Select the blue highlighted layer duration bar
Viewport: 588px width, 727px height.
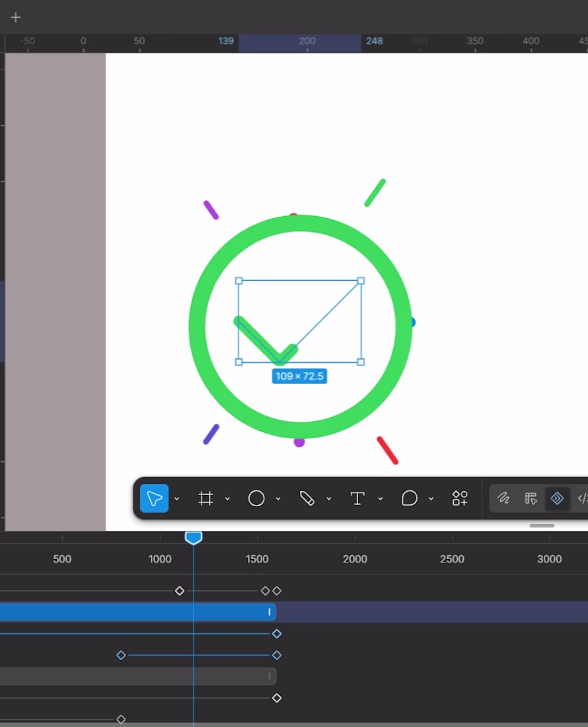(138, 612)
